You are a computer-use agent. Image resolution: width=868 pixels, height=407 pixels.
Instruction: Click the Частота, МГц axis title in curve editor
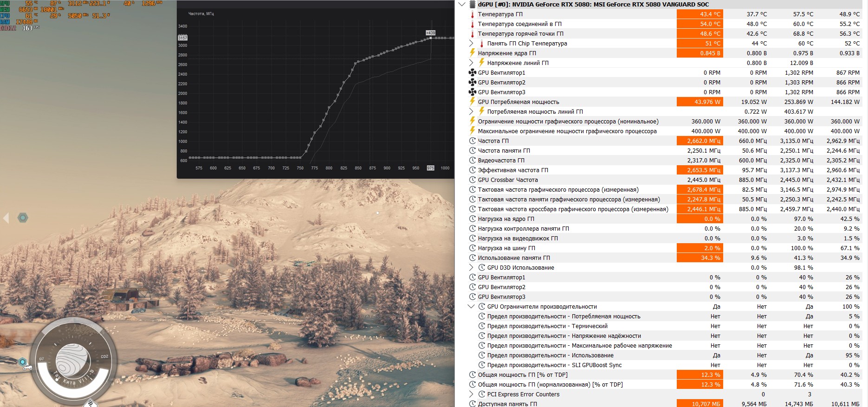(201, 14)
